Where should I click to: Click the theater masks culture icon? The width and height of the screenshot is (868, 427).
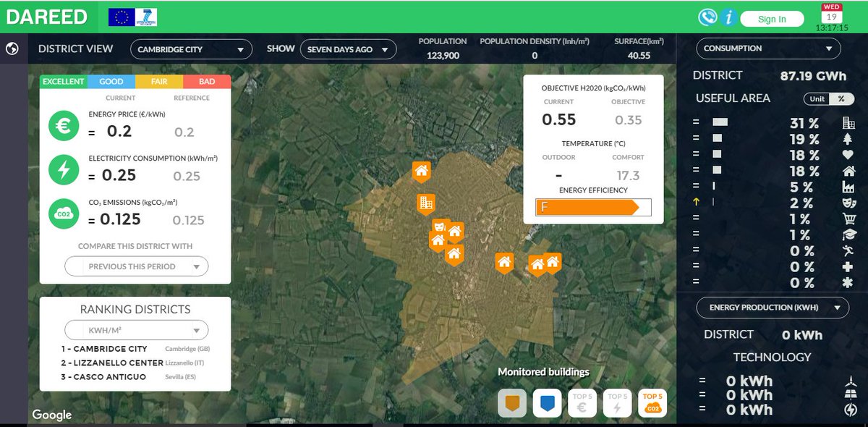848,203
